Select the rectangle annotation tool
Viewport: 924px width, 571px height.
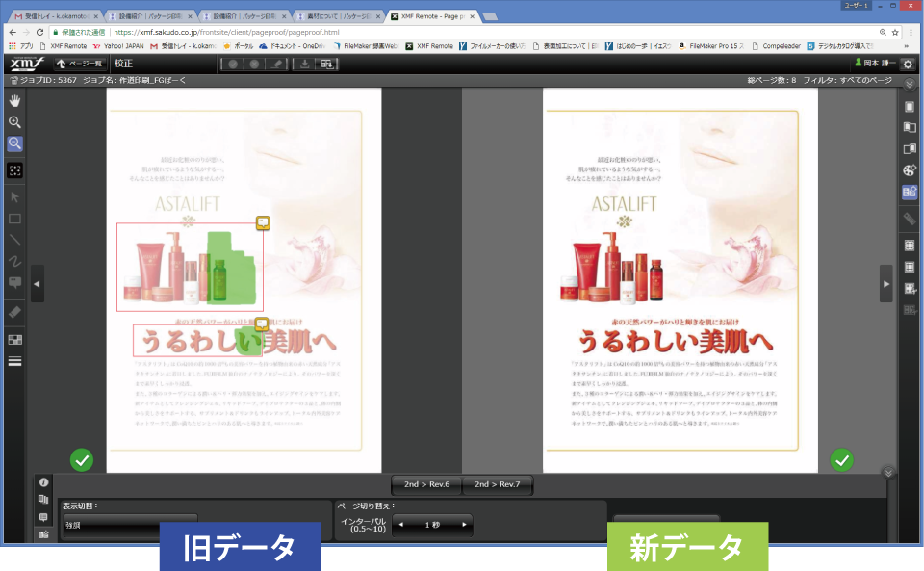14,219
